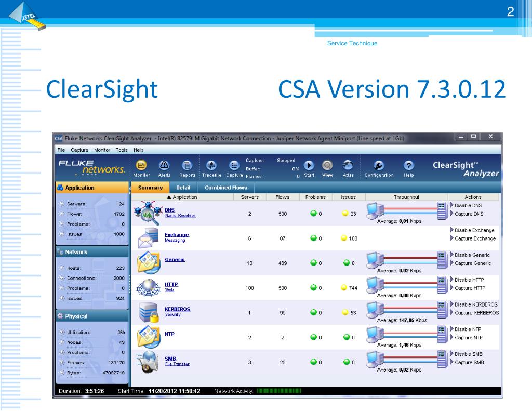Click the KERBEROS throughput graphic

[407, 310]
